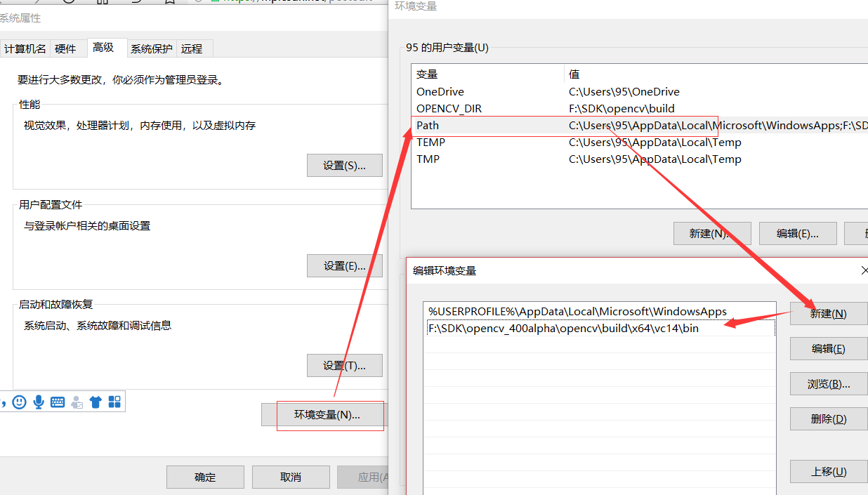
Task: Click the 设置(E)... user profiles button
Action: (x=345, y=266)
